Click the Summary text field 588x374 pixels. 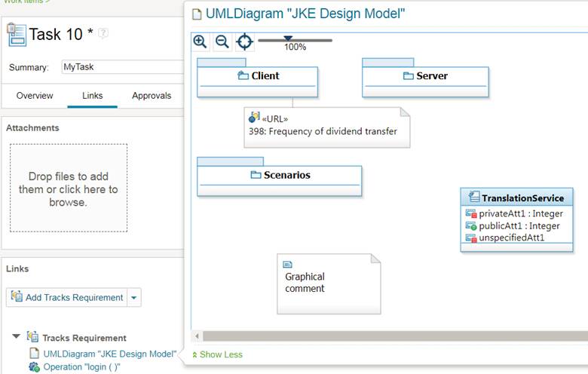click(x=121, y=67)
